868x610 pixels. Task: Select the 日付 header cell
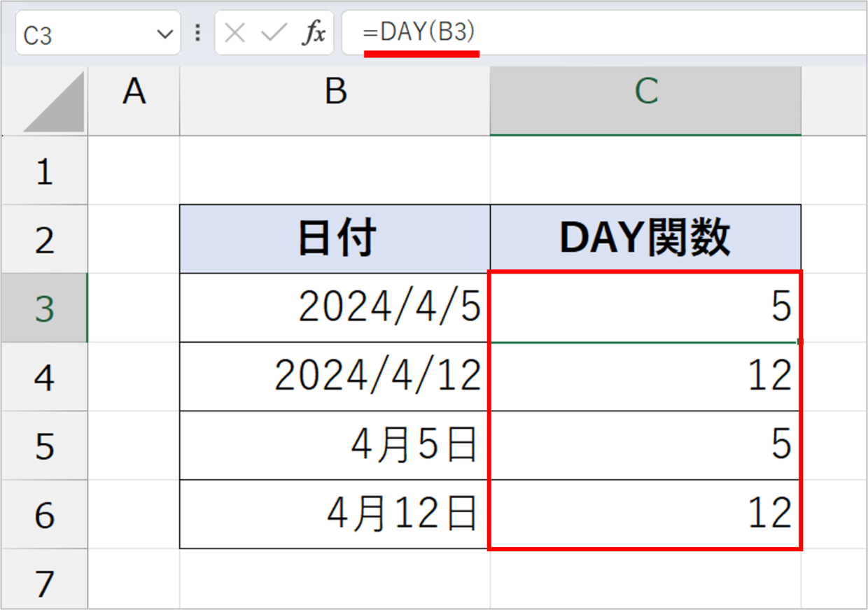[335, 239]
